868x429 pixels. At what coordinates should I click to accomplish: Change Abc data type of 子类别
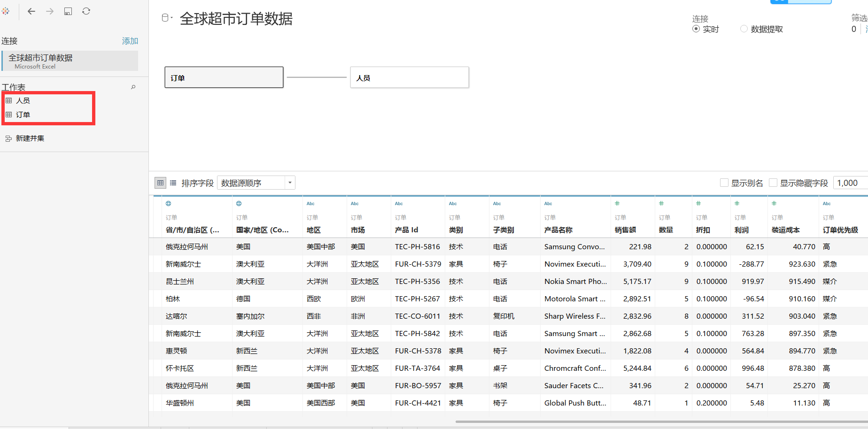click(497, 204)
